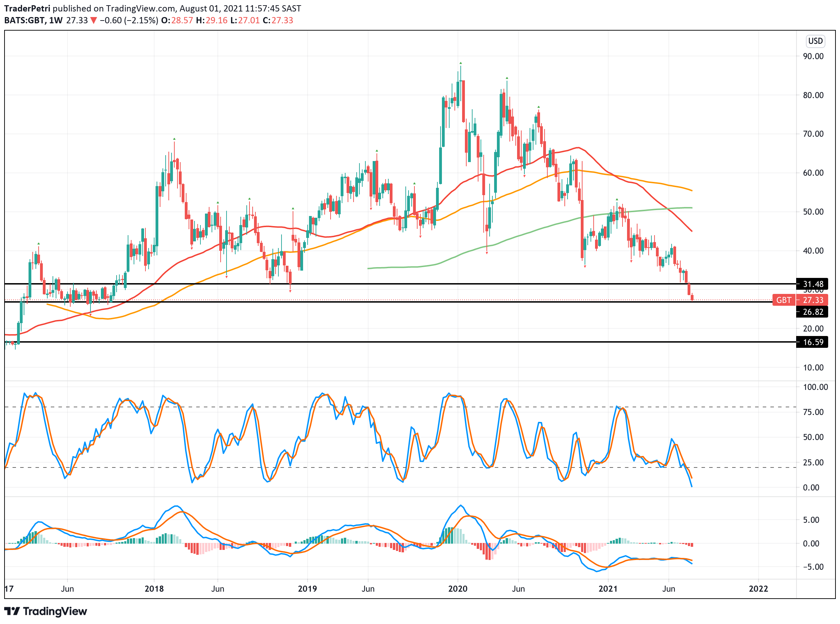Click the 31.48 horizontal line price tag

click(x=813, y=284)
